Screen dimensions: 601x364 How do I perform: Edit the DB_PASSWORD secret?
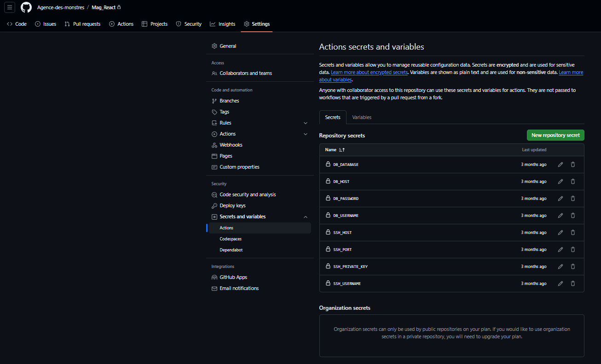560,199
